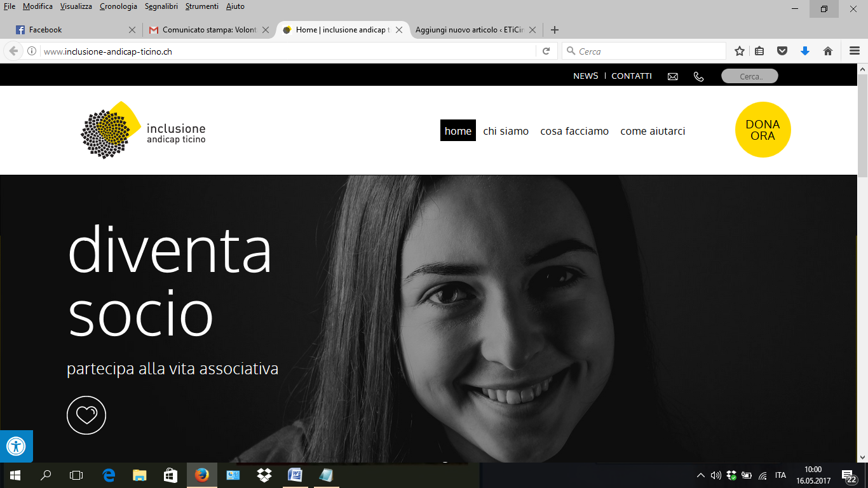868x488 pixels.
Task: Reload the page with refresh icon
Action: point(546,51)
